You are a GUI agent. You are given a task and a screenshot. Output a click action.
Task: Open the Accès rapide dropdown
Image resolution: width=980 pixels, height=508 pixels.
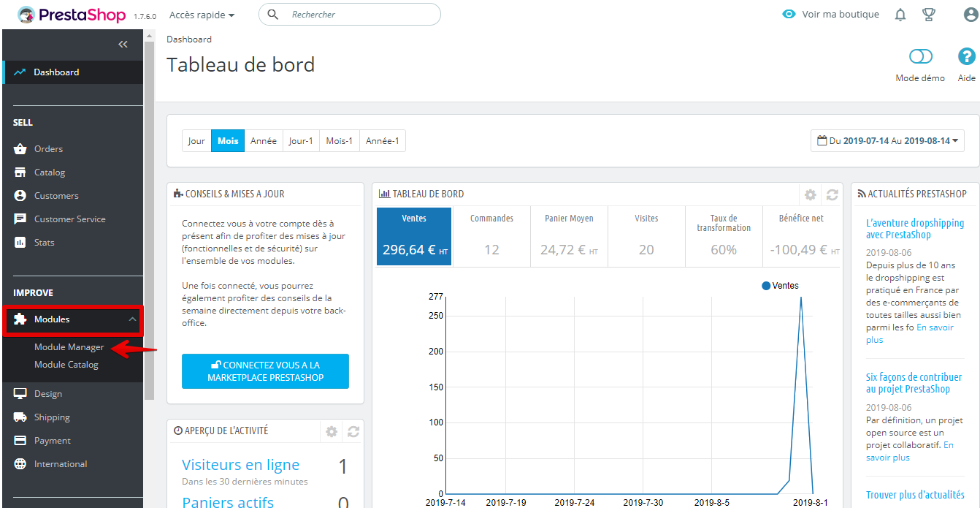point(202,15)
